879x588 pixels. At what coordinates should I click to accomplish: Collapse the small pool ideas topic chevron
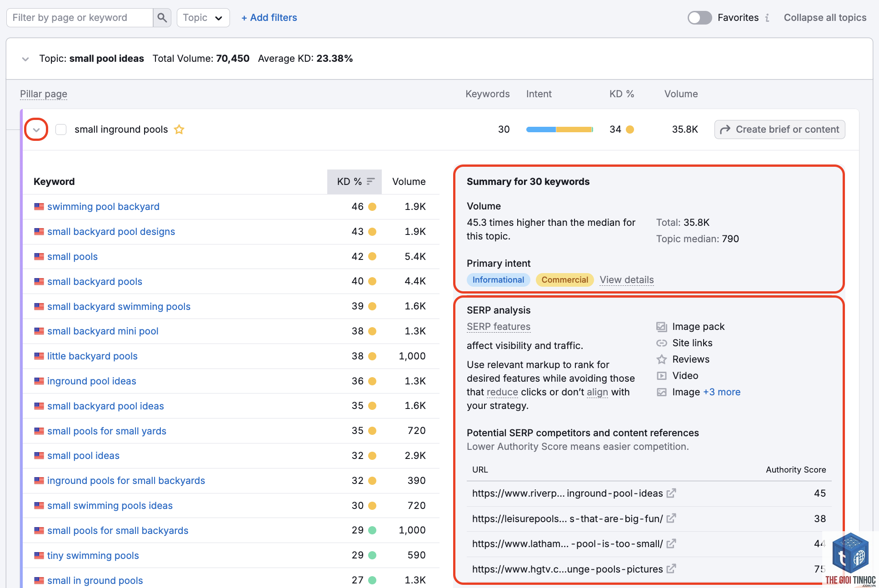25,59
